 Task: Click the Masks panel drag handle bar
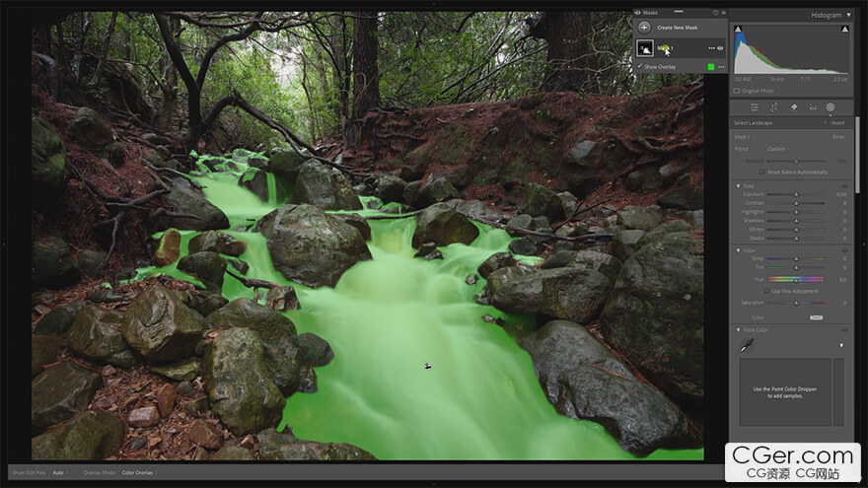[679, 11]
